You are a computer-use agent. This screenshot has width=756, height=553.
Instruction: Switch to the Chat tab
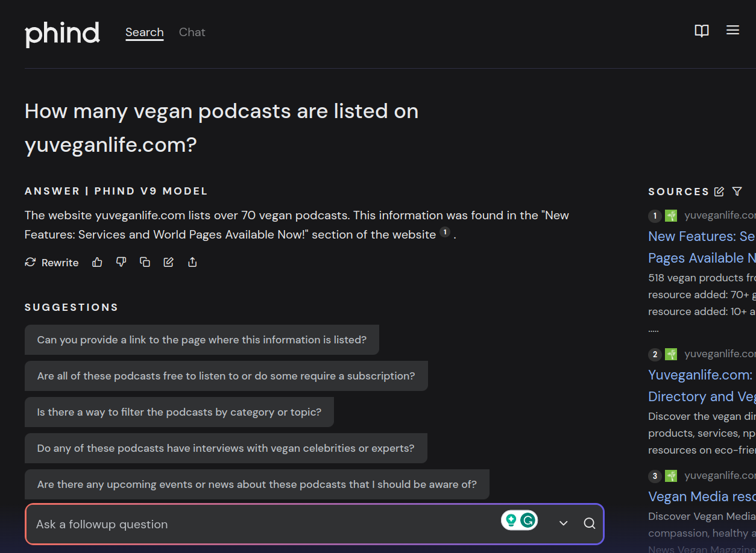(x=192, y=33)
